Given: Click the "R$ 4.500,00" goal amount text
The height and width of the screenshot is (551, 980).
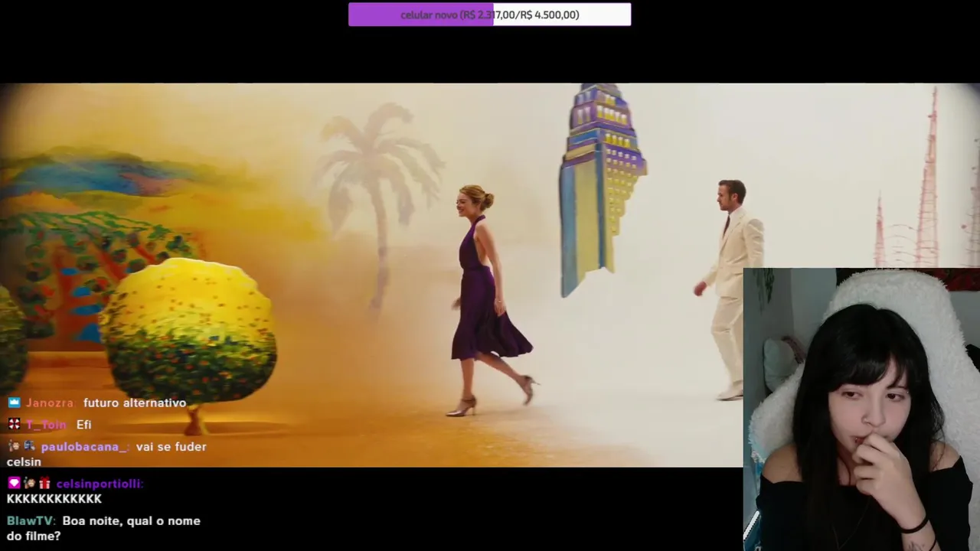Looking at the screenshot, I should [550, 15].
